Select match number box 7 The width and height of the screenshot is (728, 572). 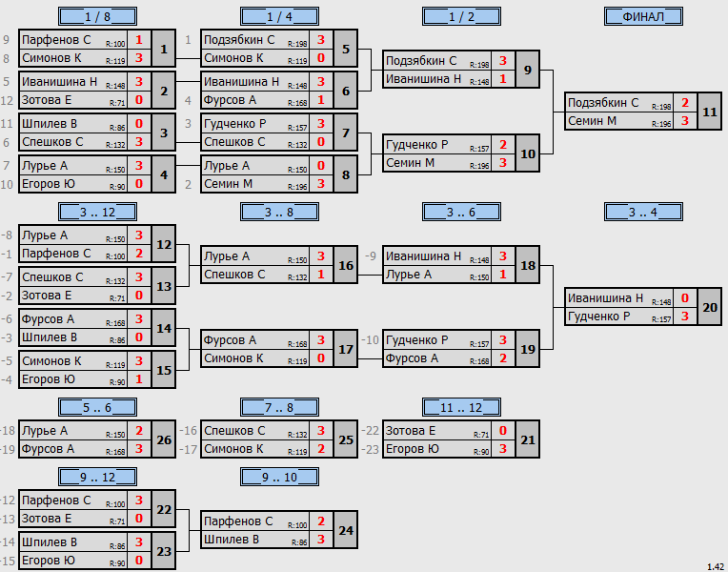point(346,133)
